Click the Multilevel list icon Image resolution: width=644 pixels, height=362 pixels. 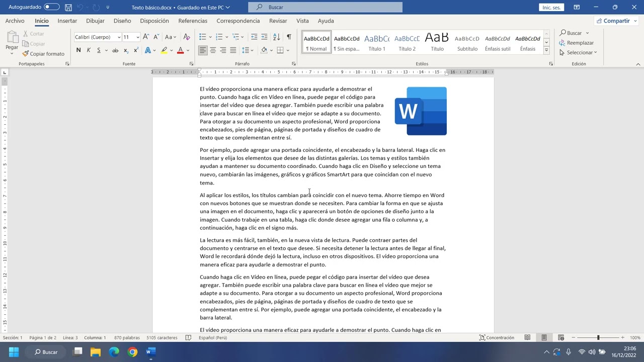235,37
